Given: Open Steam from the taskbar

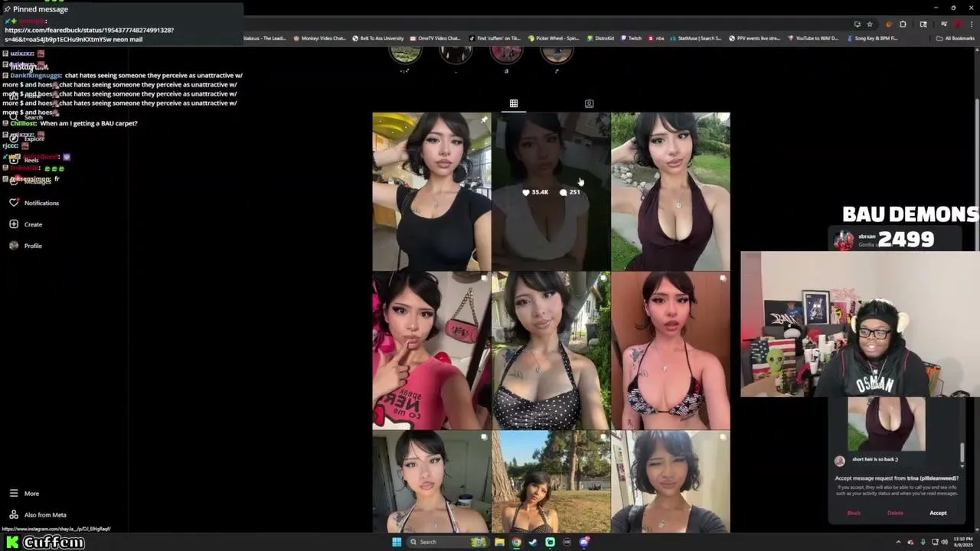Looking at the screenshot, I should click(533, 542).
